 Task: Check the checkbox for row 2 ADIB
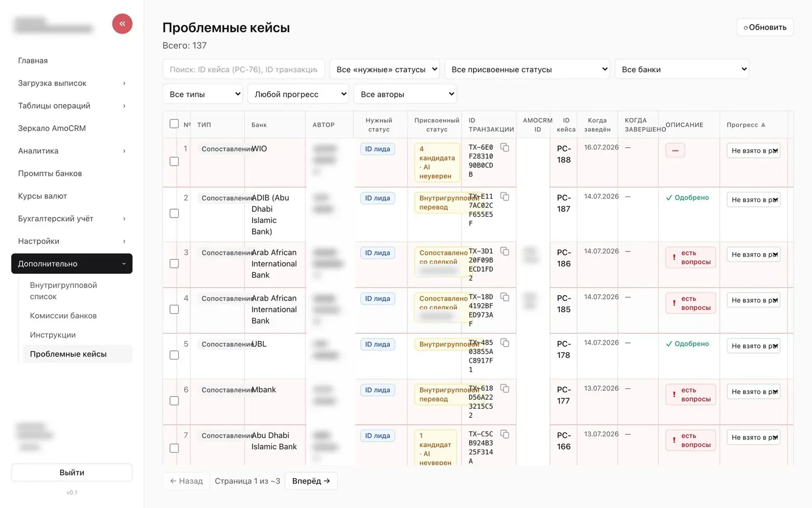pyautogui.click(x=174, y=213)
